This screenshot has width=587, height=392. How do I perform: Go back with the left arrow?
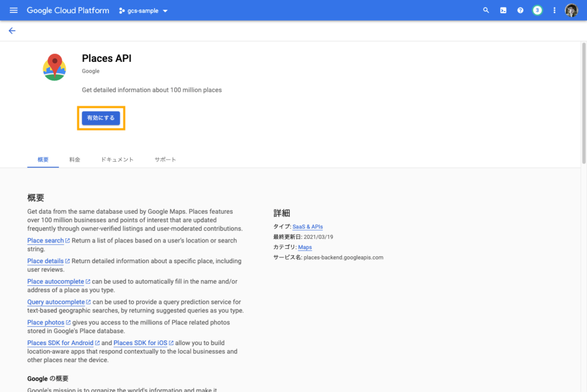(12, 31)
